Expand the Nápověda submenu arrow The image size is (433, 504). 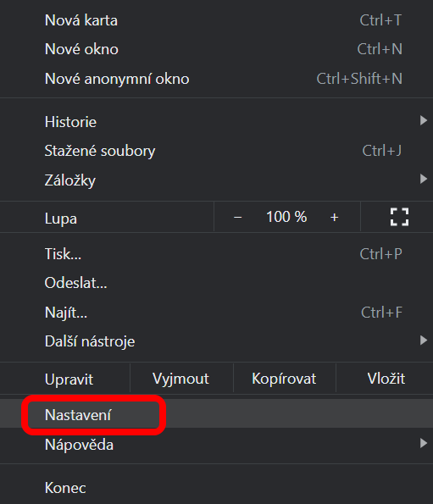[x=424, y=444]
